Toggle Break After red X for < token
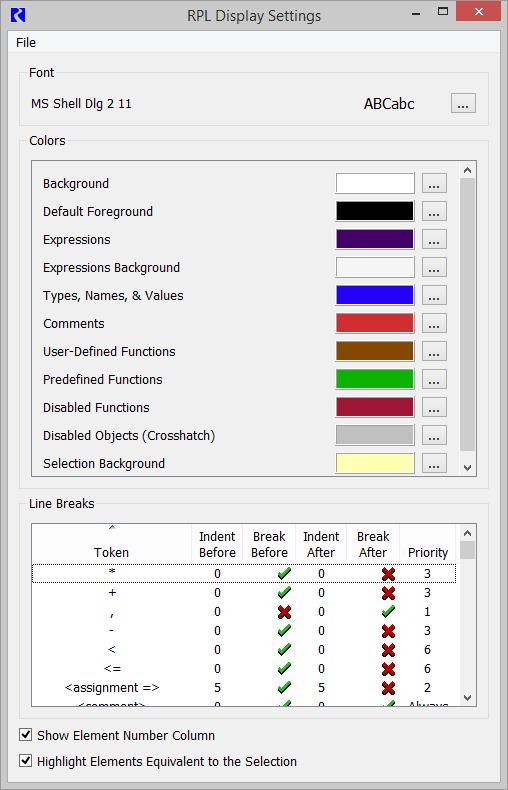Viewport: 508px width, 790px height. coord(388,649)
